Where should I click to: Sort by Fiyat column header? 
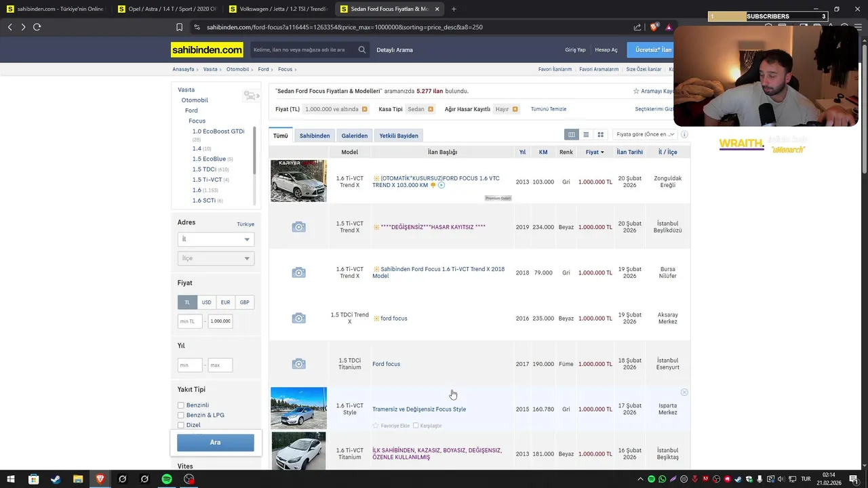[595, 152]
